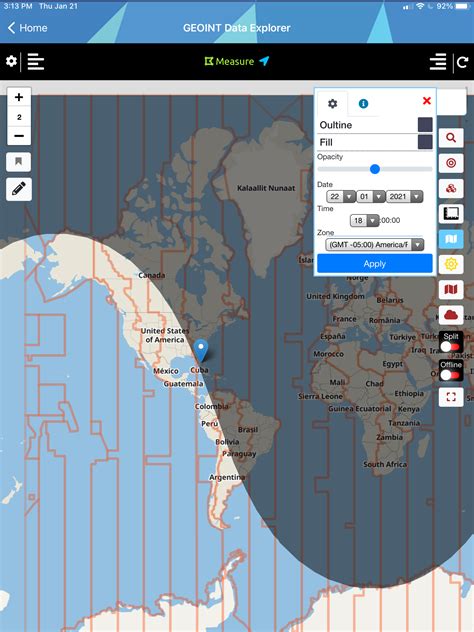
Task: Tap the Argentina map label
Action: pos(227,477)
